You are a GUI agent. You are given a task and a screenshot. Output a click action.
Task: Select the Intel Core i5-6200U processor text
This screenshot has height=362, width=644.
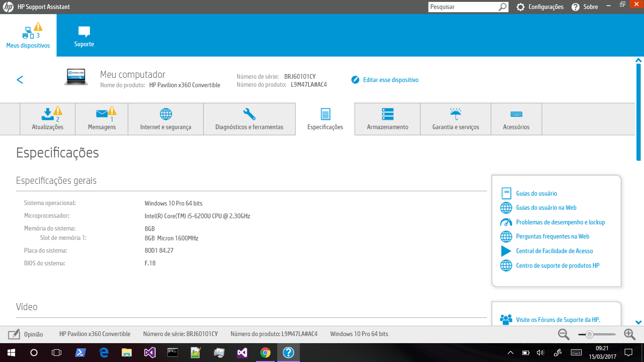pos(197,216)
